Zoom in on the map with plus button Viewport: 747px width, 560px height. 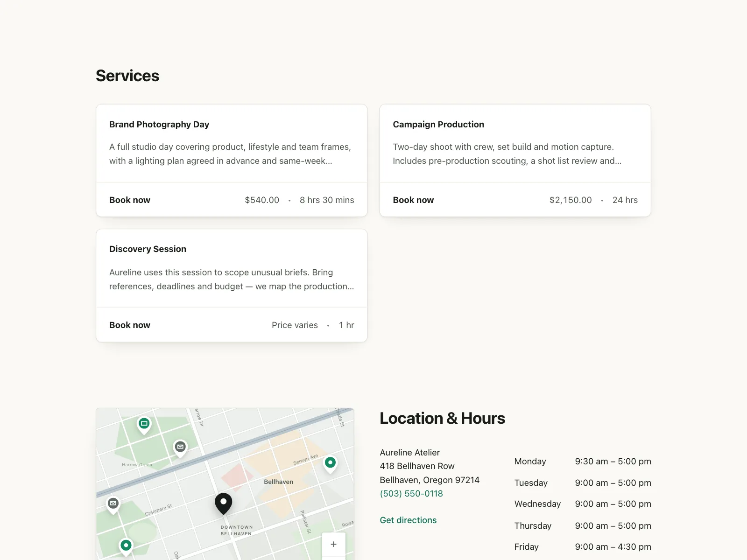(x=334, y=544)
